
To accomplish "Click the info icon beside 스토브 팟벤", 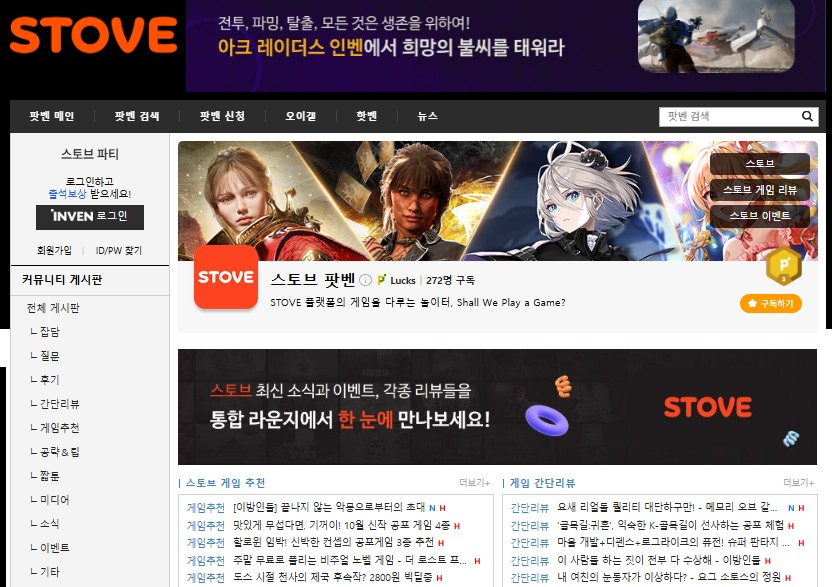I will (x=365, y=280).
